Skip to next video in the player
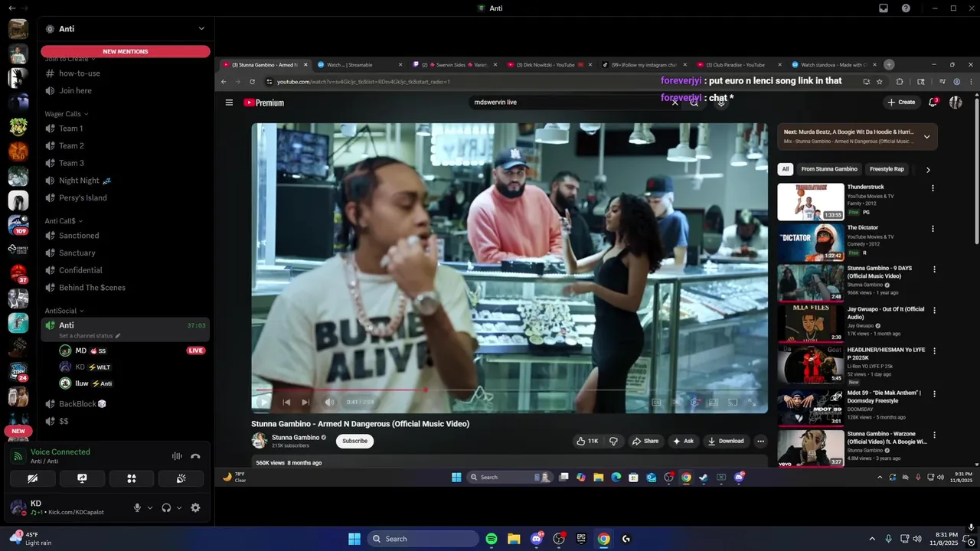Viewport: 980px width, 551px height. 305,402
